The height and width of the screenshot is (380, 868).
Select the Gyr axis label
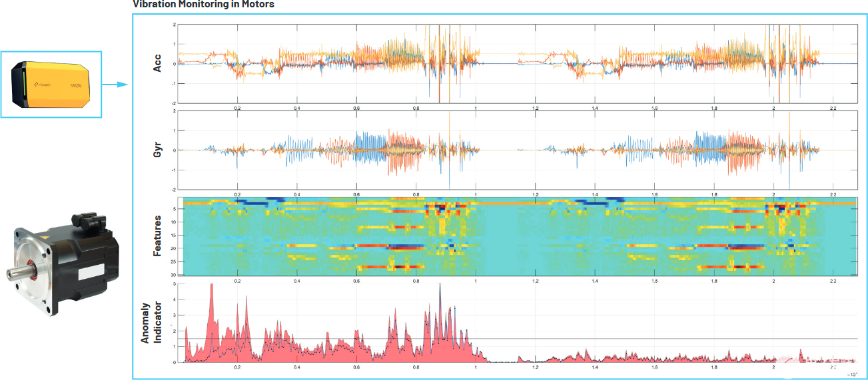point(158,150)
